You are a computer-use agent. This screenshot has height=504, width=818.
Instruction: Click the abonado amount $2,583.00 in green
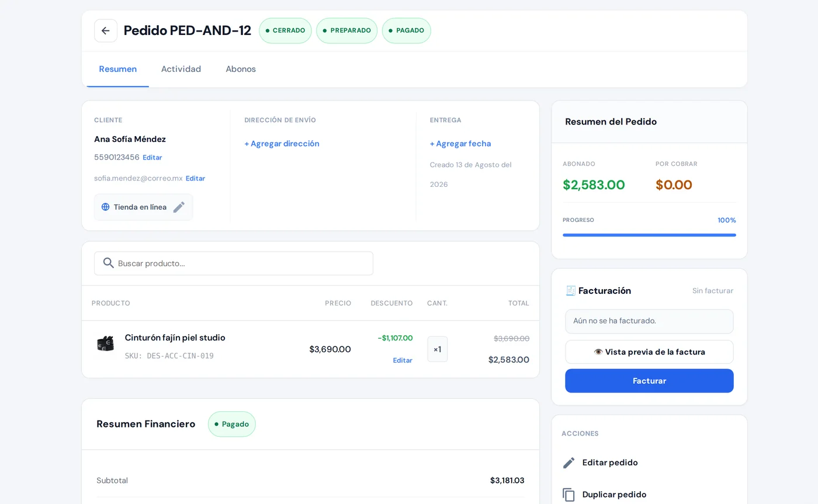(594, 185)
